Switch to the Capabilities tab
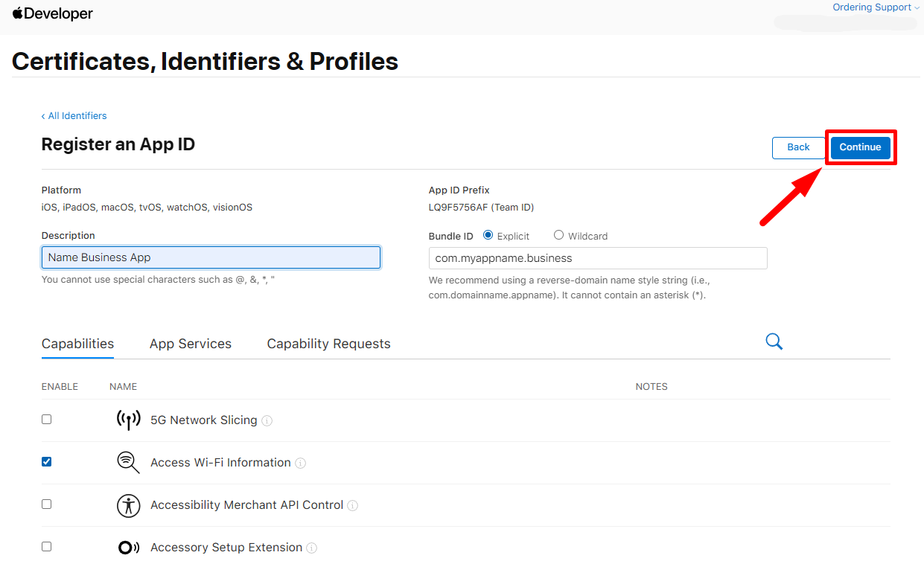The width and height of the screenshot is (924, 561). tap(77, 344)
